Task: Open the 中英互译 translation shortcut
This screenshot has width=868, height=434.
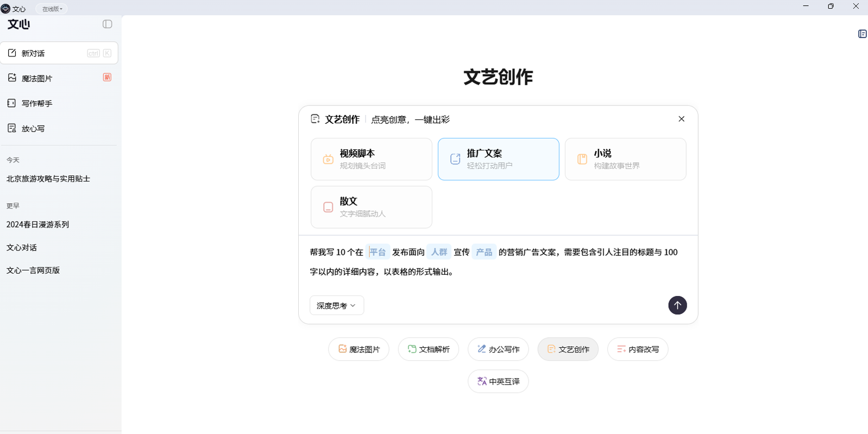Action: [x=498, y=381]
